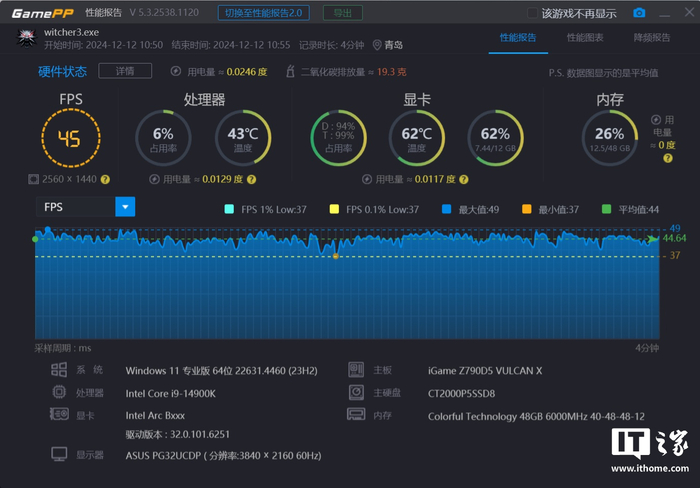Click the help icon under memory power usage

tap(668, 158)
